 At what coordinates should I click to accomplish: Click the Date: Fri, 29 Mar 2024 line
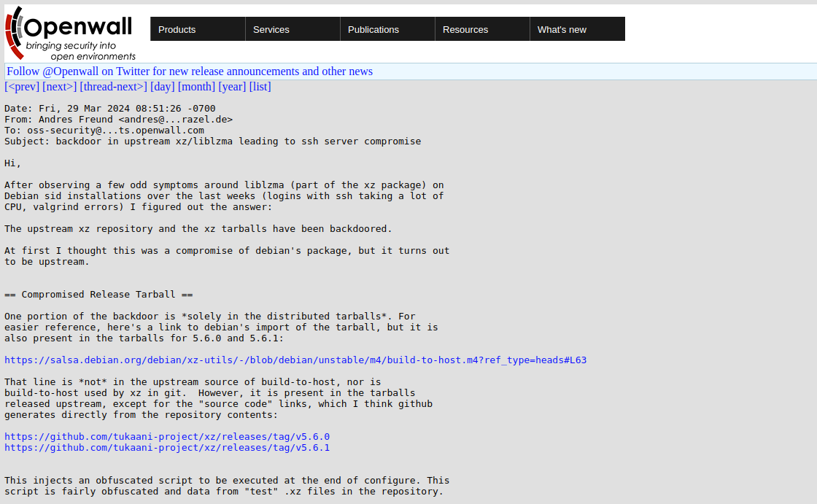pyautogui.click(x=110, y=109)
